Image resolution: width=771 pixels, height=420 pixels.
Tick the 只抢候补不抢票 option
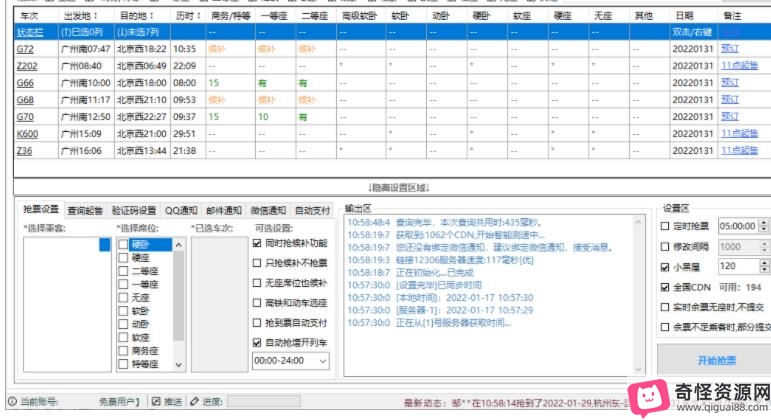point(257,263)
